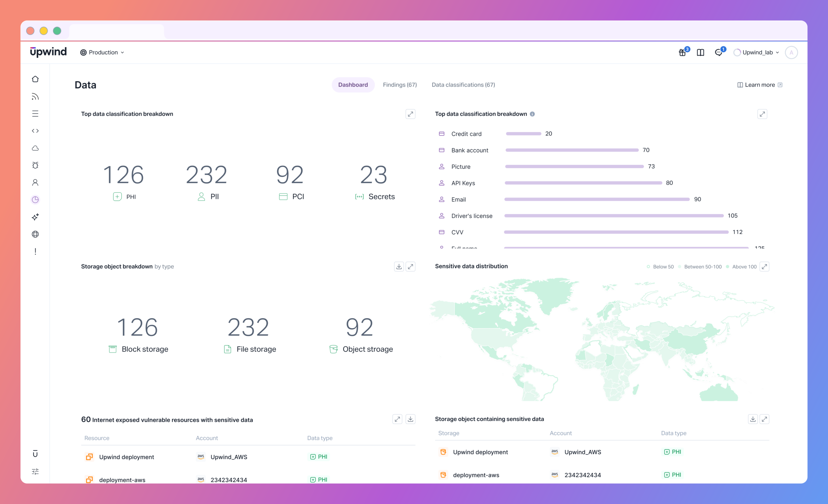Open the home icon in sidebar

tap(35, 79)
